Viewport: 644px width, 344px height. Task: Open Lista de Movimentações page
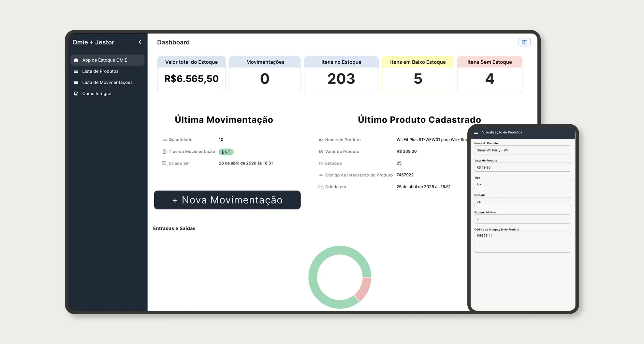click(107, 82)
